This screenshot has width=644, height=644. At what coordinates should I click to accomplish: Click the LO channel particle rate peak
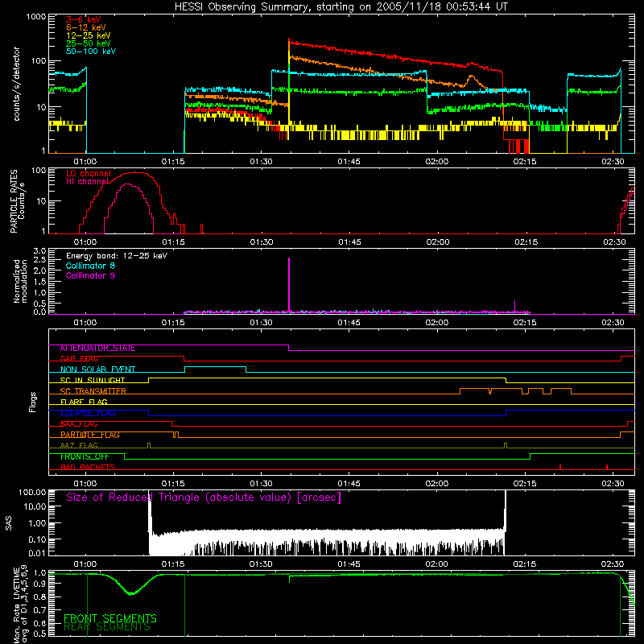tap(135, 172)
